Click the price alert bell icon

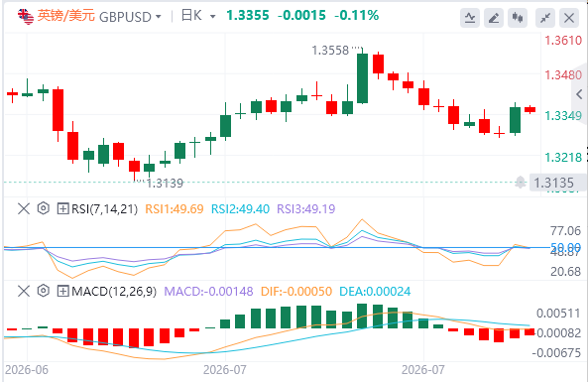coord(521,183)
